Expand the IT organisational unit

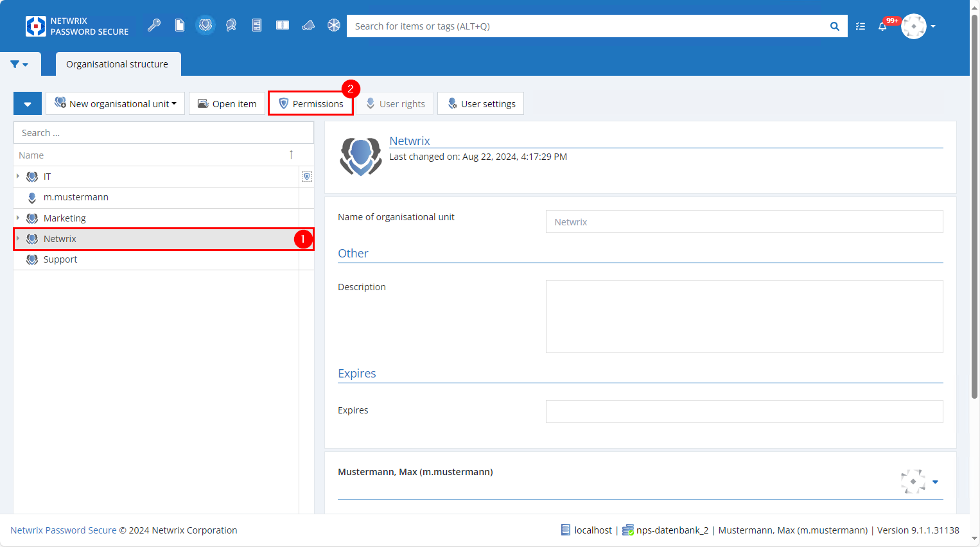pos(18,176)
